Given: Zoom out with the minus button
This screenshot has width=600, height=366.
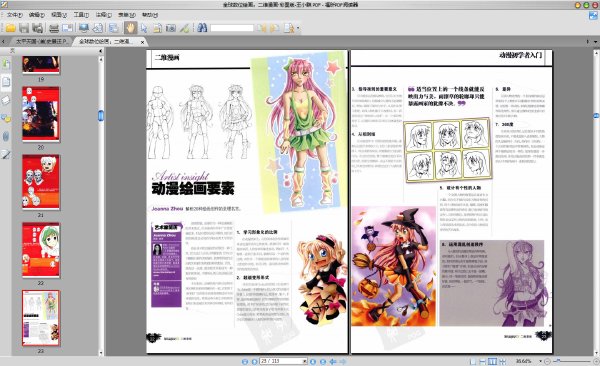Looking at the screenshot, I should coord(548,361).
